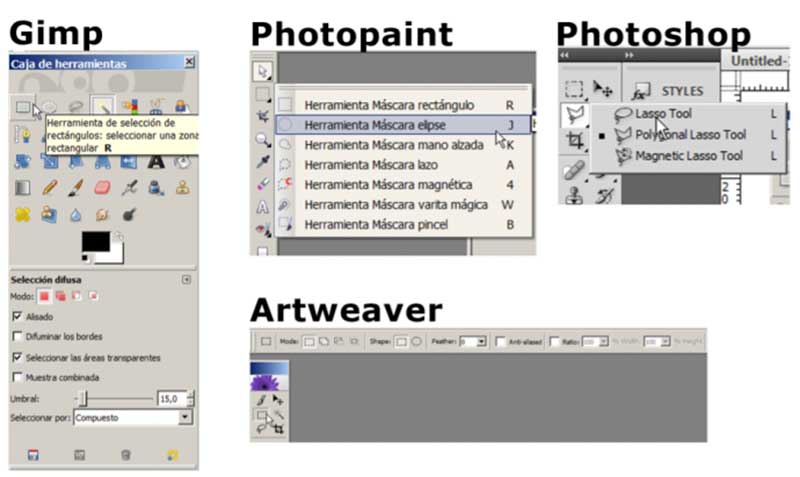Select the Gimp blend gradient tool
Viewport: 800px width, 477px height.
[22, 188]
